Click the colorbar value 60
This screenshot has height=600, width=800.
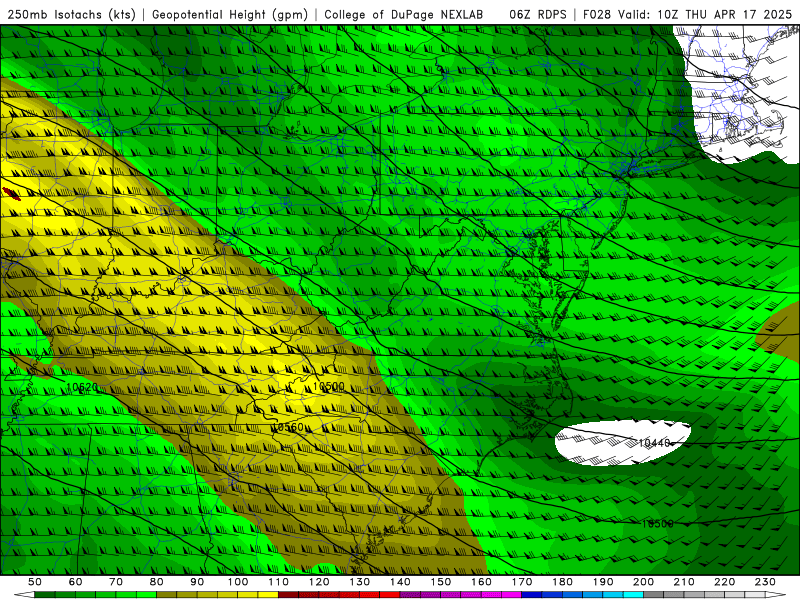pyautogui.click(x=76, y=582)
